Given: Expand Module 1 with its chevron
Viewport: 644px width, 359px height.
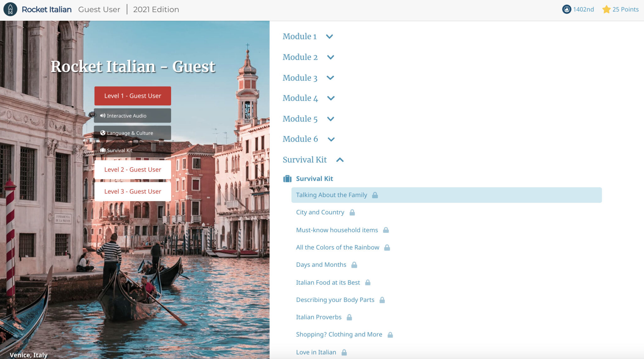Looking at the screenshot, I should click(330, 36).
